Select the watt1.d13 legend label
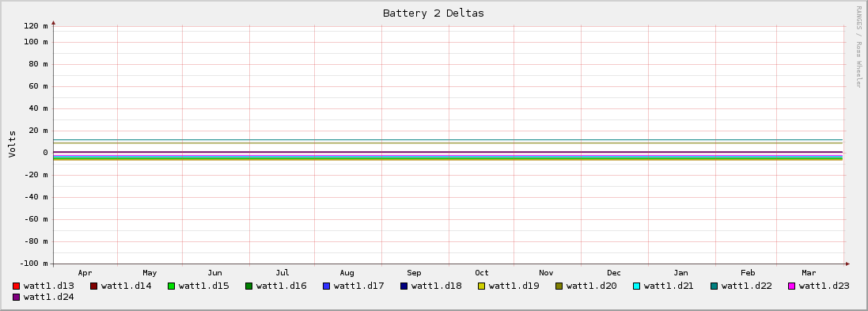This screenshot has height=311, width=868. coord(49,286)
